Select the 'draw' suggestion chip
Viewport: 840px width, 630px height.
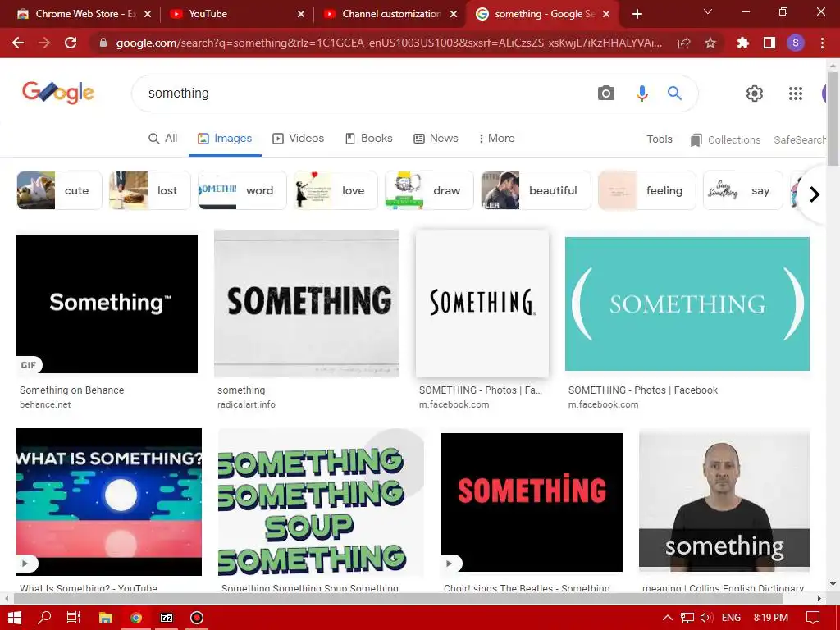(x=429, y=190)
